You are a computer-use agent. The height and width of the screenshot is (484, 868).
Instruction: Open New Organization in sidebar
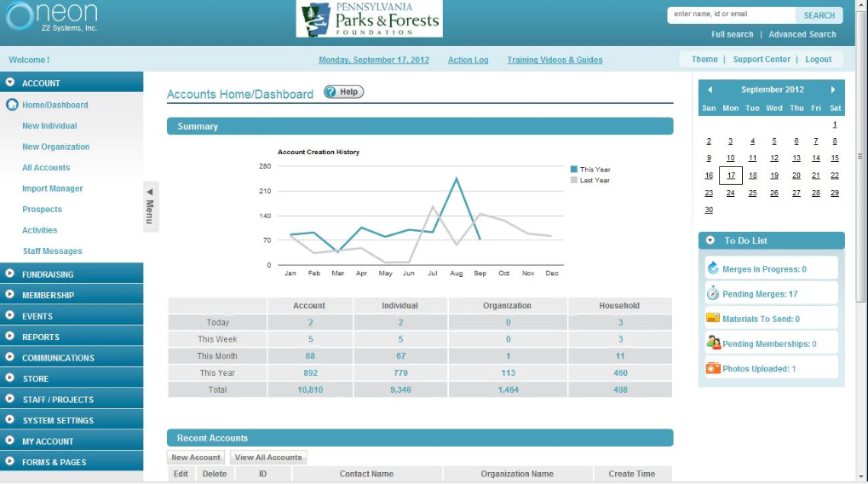(55, 147)
